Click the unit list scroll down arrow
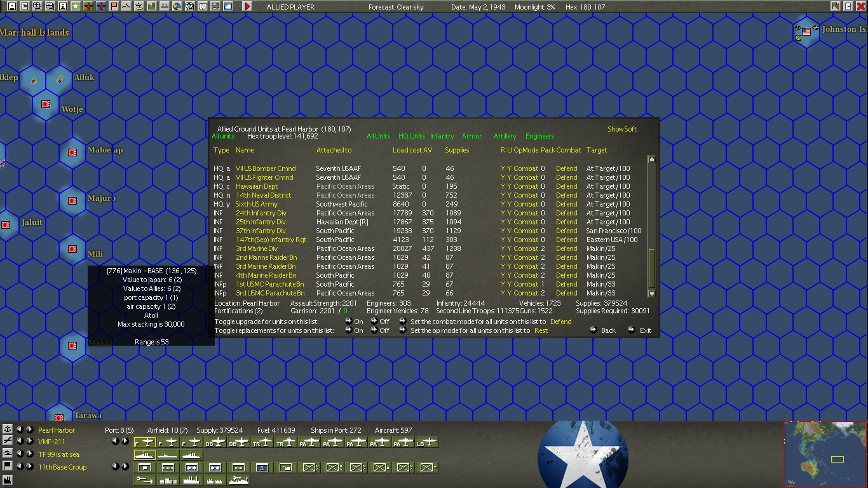Image resolution: width=868 pixels, height=488 pixels. coord(651,294)
